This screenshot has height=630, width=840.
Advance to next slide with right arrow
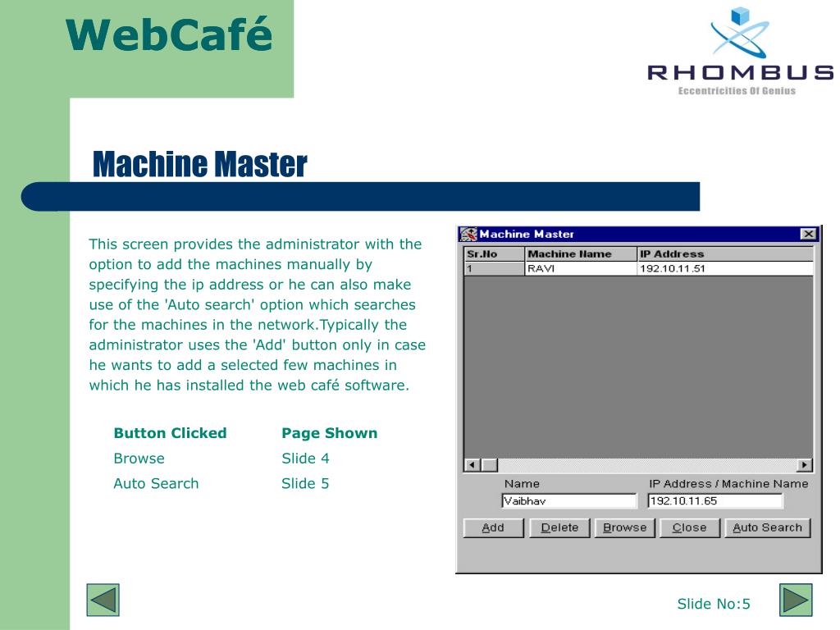(x=796, y=600)
